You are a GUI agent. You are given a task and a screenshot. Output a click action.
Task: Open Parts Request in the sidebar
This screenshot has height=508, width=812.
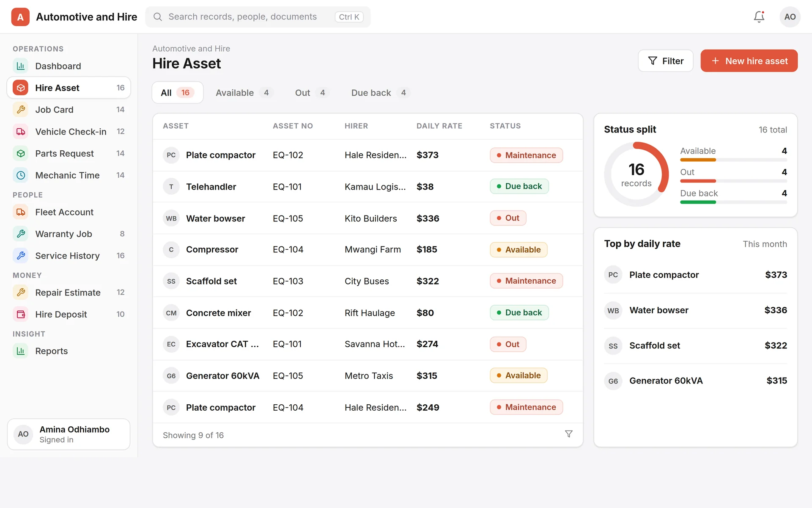[69, 153]
